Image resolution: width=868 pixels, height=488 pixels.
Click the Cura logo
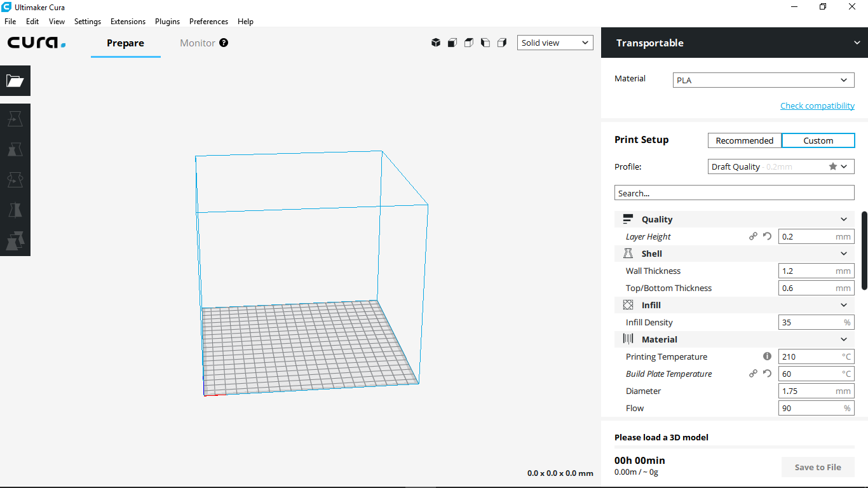[37, 43]
